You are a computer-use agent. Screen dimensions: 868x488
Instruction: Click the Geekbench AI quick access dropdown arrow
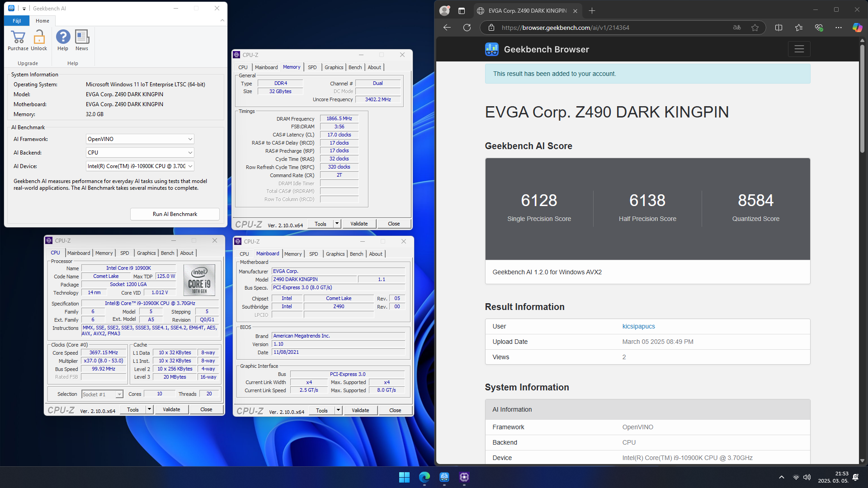24,9
